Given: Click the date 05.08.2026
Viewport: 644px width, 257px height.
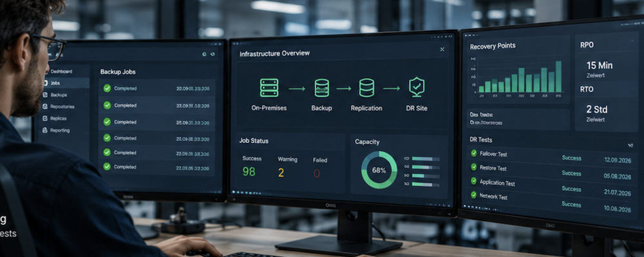Looking at the screenshot, I should [618, 176].
